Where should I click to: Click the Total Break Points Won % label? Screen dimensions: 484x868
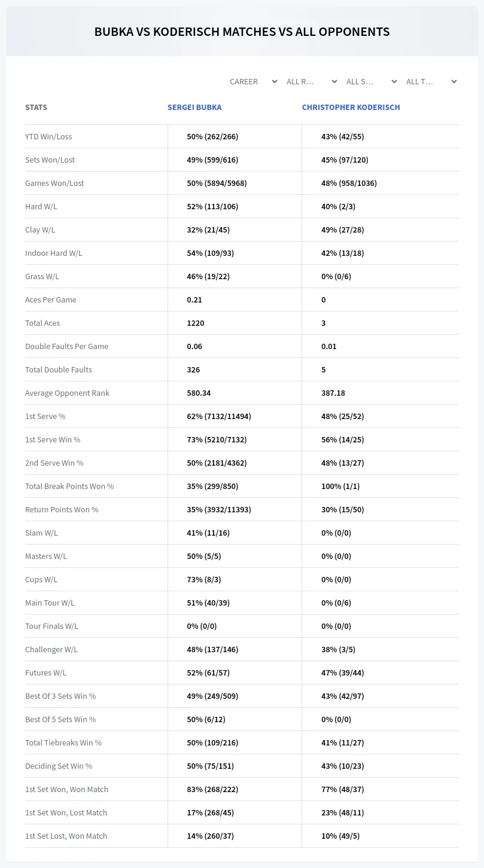[x=69, y=486]
